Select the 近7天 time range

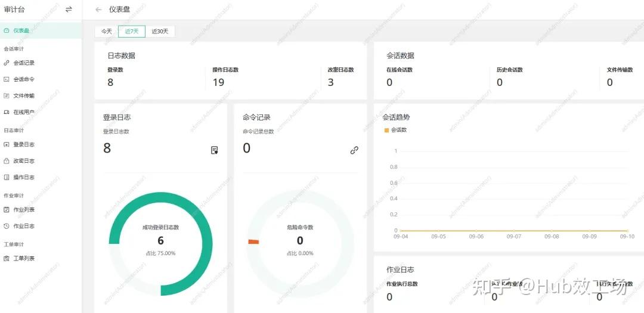(131, 32)
